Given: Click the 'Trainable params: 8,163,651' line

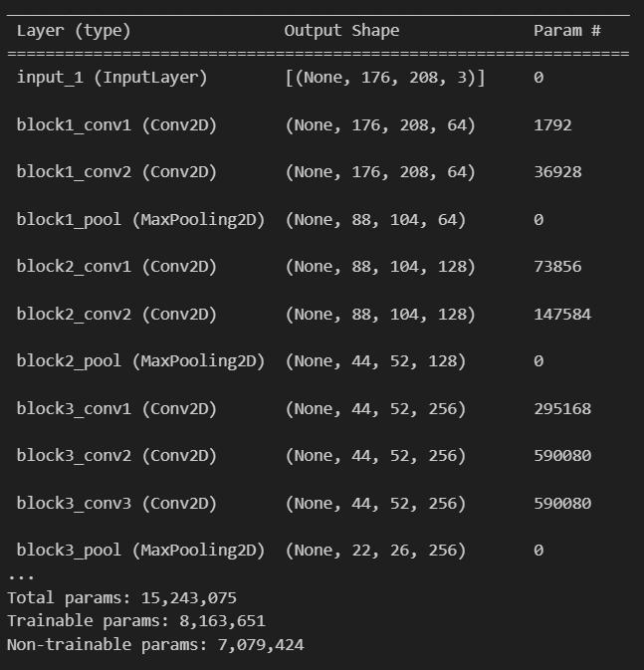Looking at the screenshot, I should (135, 621).
